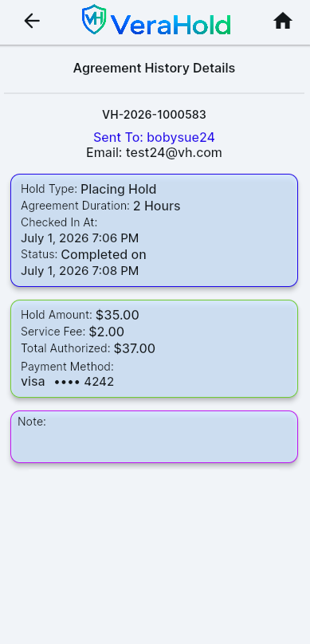Select the Agreement History Details heading
The image size is (310, 644).
coord(154,69)
